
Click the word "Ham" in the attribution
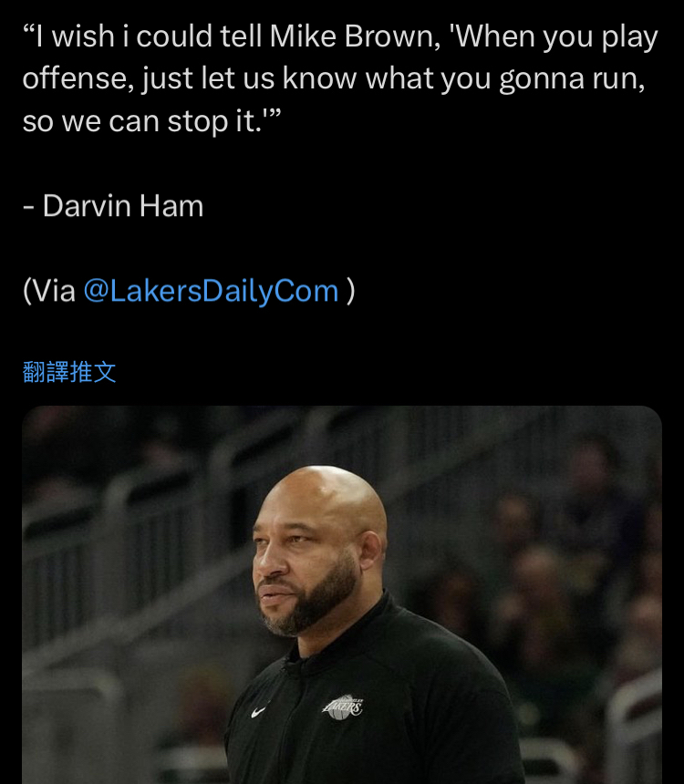(171, 205)
